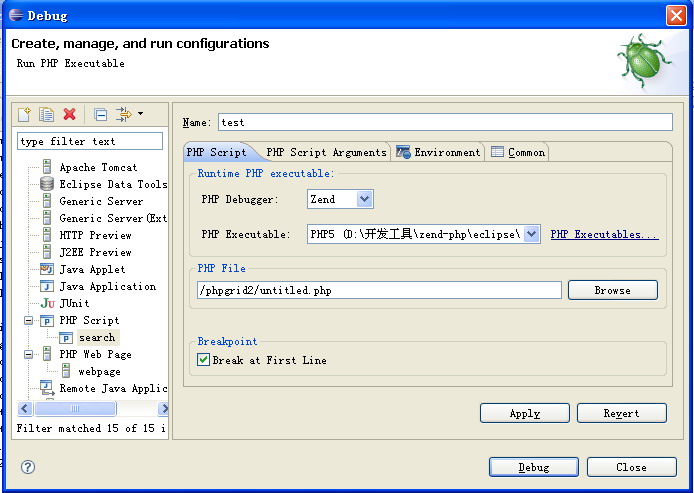Open PHP Executable dropdown arrow
Screen dimensions: 694x493
[532, 234]
